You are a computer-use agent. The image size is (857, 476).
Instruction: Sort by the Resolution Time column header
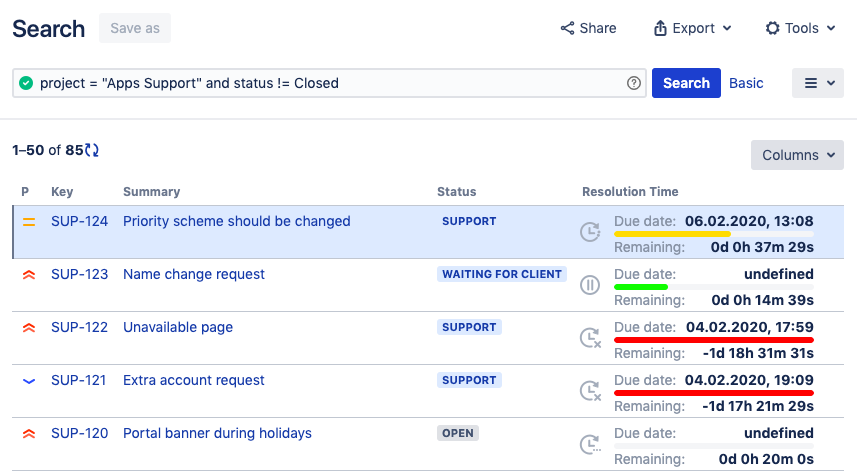click(630, 191)
